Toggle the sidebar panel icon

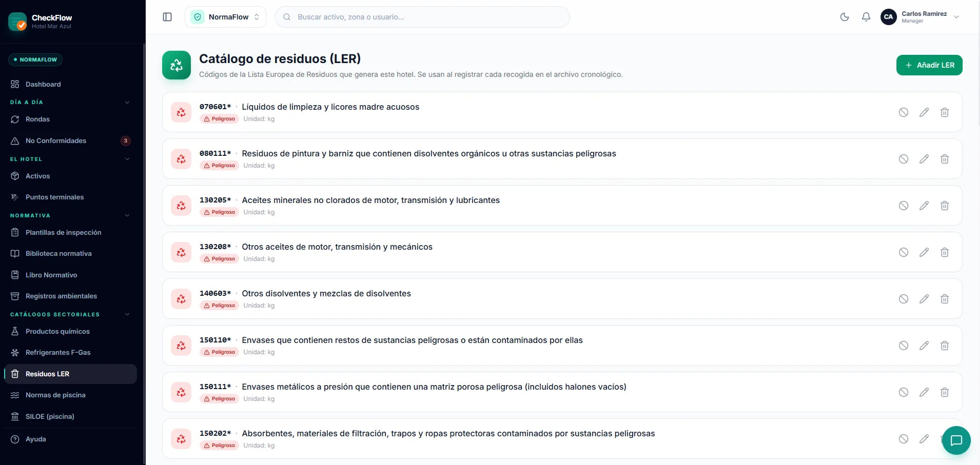(x=167, y=17)
